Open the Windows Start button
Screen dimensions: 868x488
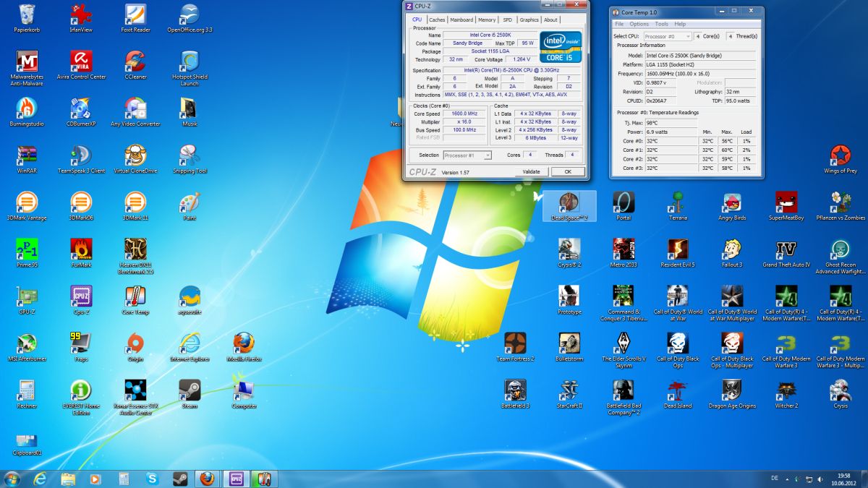(x=12, y=479)
